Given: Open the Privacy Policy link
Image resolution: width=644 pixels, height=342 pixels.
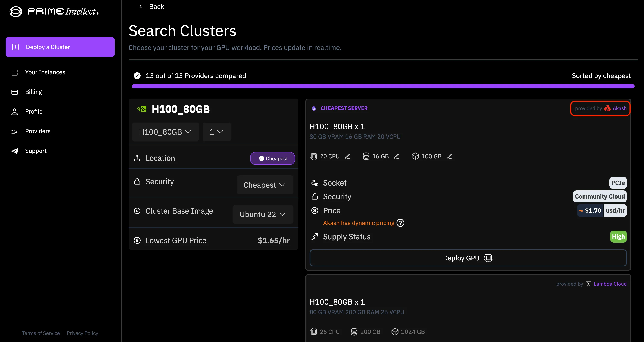Looking at the screenshot, I should pos(82,333).
